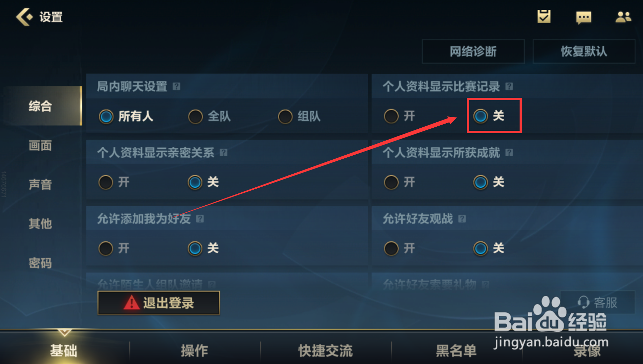Go back using the settings back arrow

click(x=24, y=17)
